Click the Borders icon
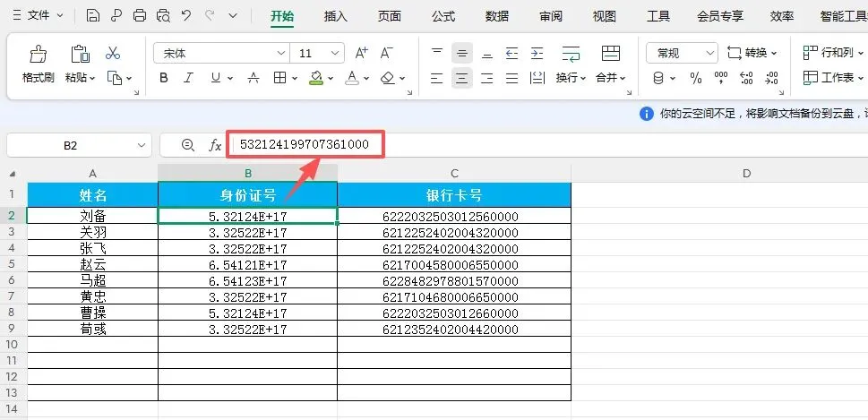 click(x=280, y=78)
